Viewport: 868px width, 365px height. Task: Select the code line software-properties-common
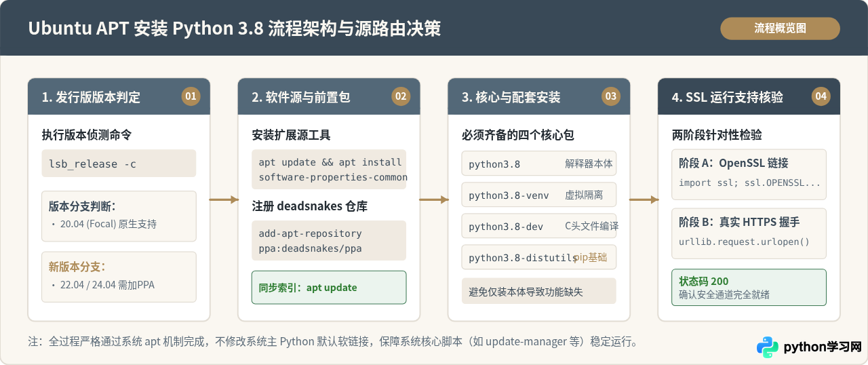pyautogui.click(x=332, y=177)
